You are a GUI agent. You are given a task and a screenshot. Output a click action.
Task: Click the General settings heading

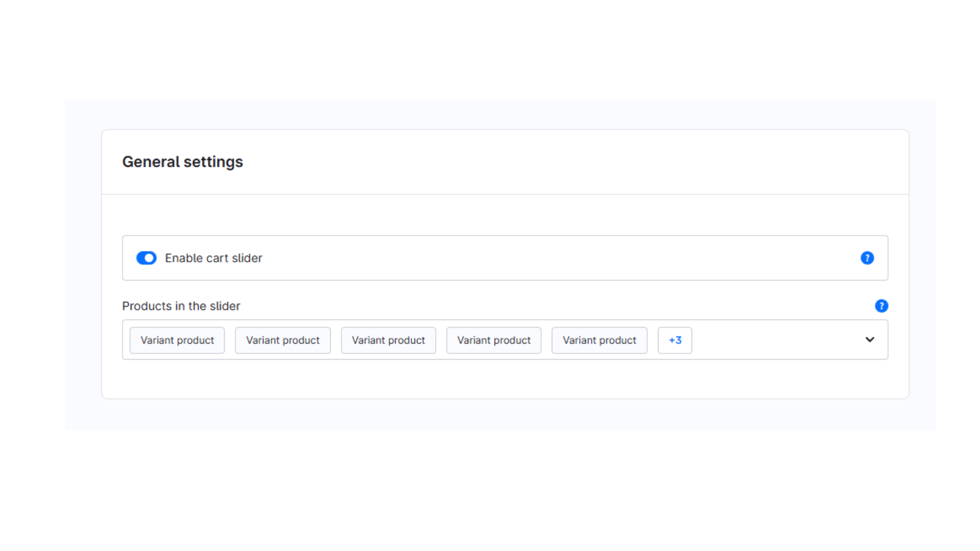[183, 162]
